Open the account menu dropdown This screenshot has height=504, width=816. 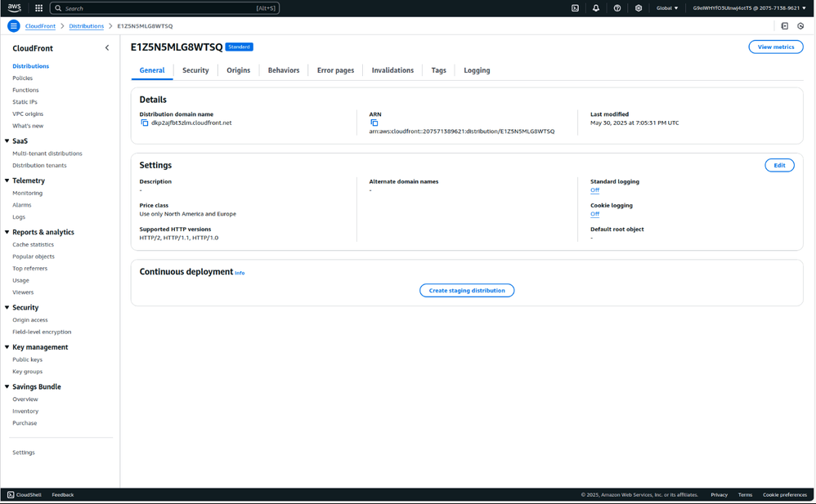(x=750, y=8)
